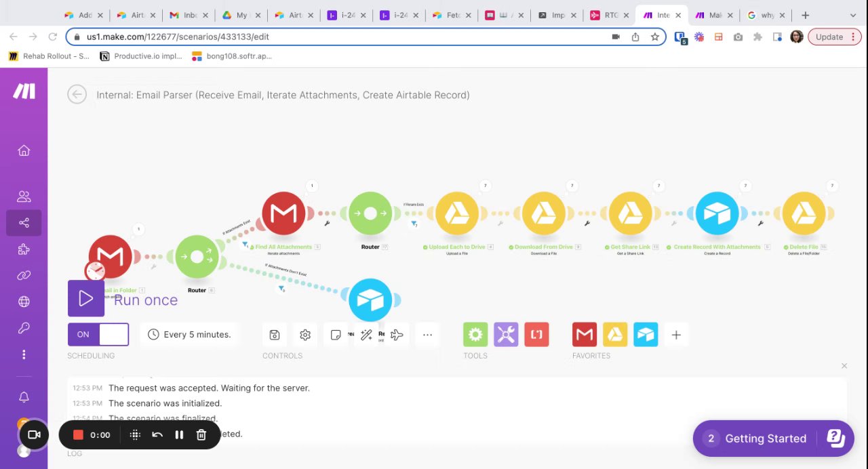Screen dimensions: 868x469
Task: Open the Make home dashboard icon
Action: [x=24, y=150]
